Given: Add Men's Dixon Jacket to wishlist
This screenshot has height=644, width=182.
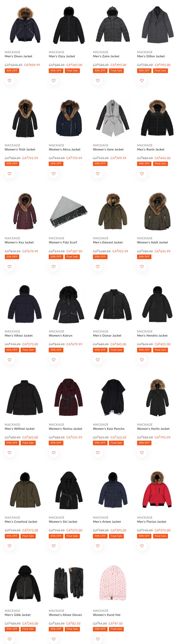Looking at the screenshot, I should point(9,81).
